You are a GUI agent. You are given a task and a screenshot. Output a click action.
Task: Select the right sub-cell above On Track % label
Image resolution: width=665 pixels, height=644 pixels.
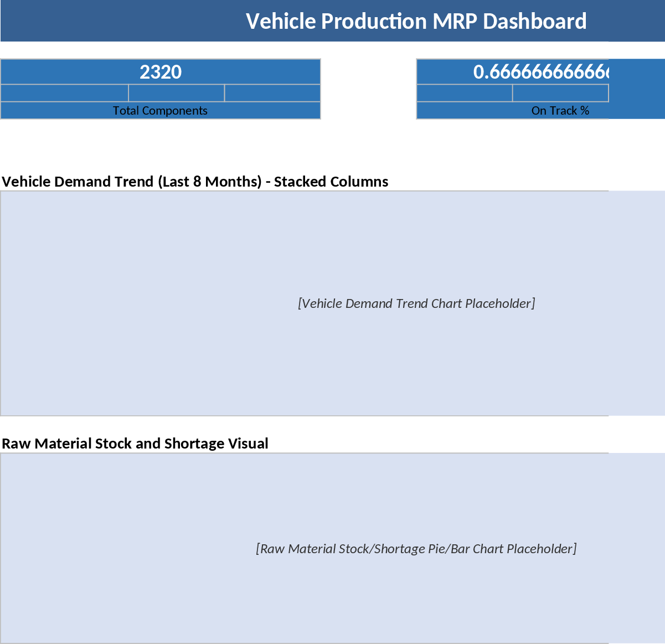click(560, 92)
